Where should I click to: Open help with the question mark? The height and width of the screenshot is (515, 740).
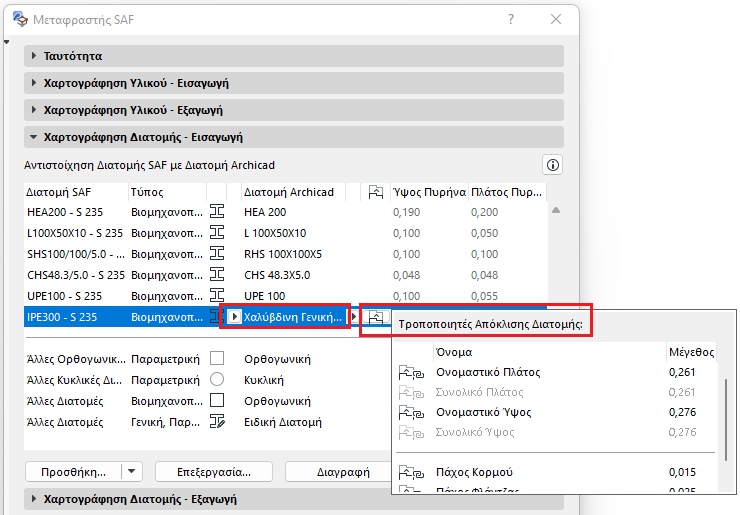(x=511, y=19)
